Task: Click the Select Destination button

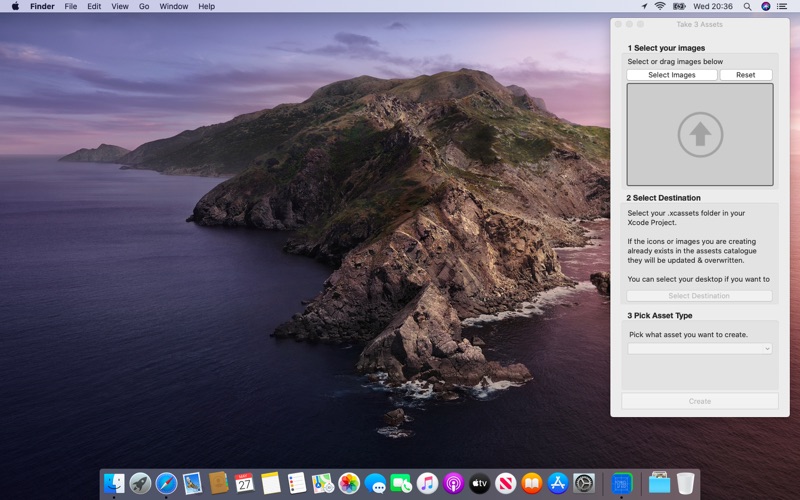Action: [x=699, y=296]
